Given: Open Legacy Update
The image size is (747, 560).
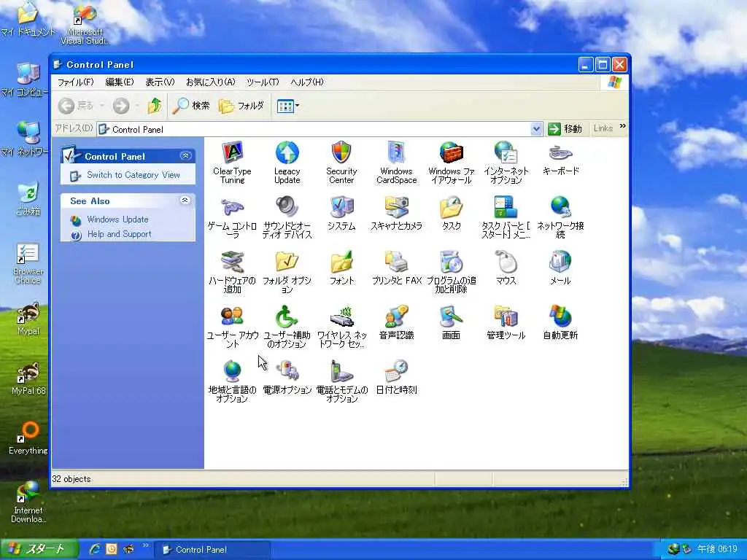Looking at the screenshot, I should [287, 163].
